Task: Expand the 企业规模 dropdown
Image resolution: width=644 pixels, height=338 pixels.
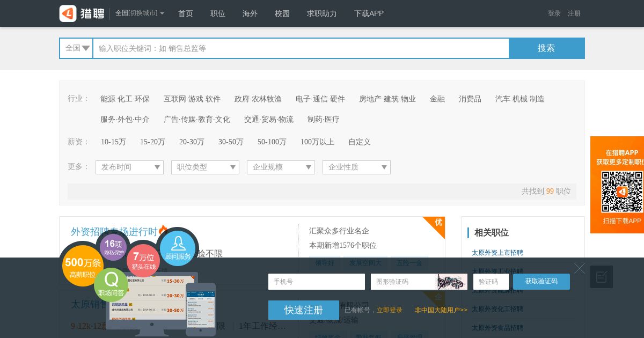Action: tap(281, 167)
